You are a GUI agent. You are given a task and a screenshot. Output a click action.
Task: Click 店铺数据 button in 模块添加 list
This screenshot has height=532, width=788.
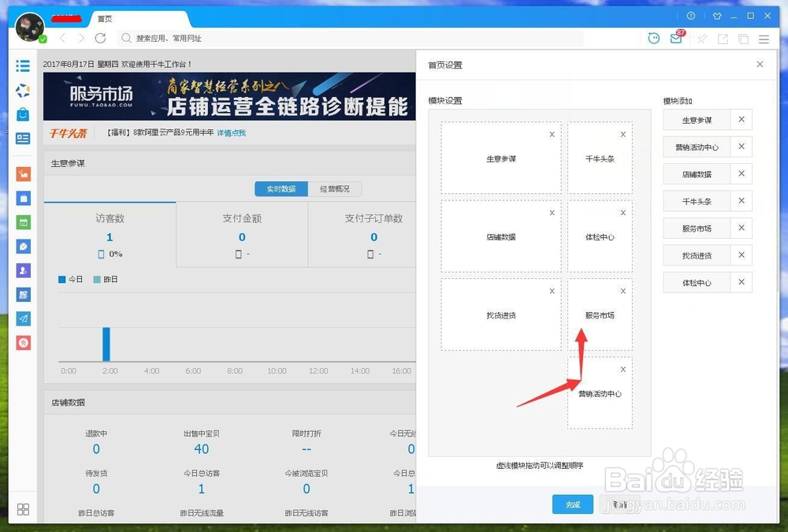697,174
